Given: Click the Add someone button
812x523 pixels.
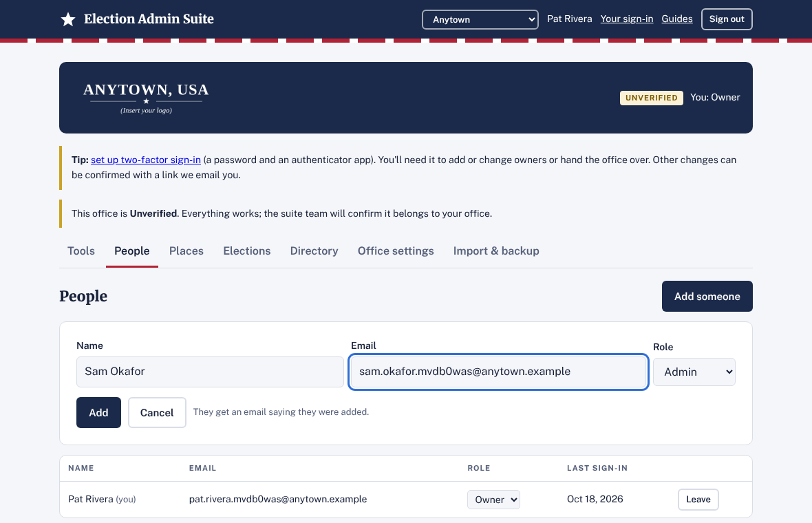Looking at the screenshot, I should click(707, 296).
